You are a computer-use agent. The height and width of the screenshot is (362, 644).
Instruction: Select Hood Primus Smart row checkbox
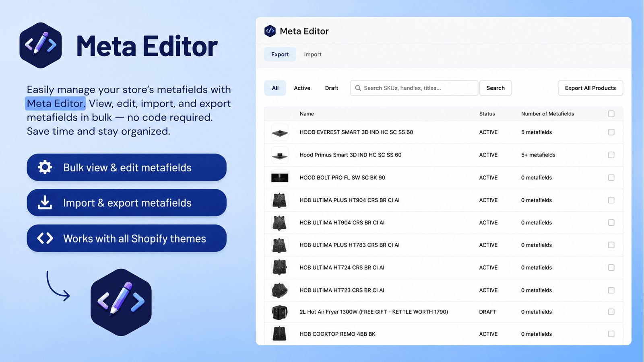(611, 155)
